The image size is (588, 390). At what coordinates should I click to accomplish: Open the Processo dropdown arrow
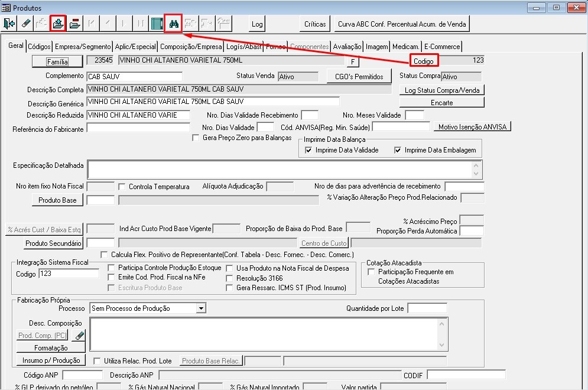(x=201, y=308)
